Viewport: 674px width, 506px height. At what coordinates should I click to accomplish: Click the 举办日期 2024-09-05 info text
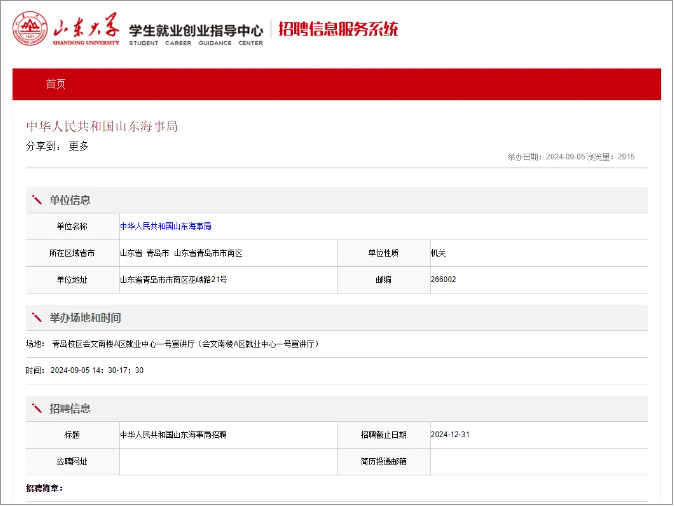pos(546,157)
